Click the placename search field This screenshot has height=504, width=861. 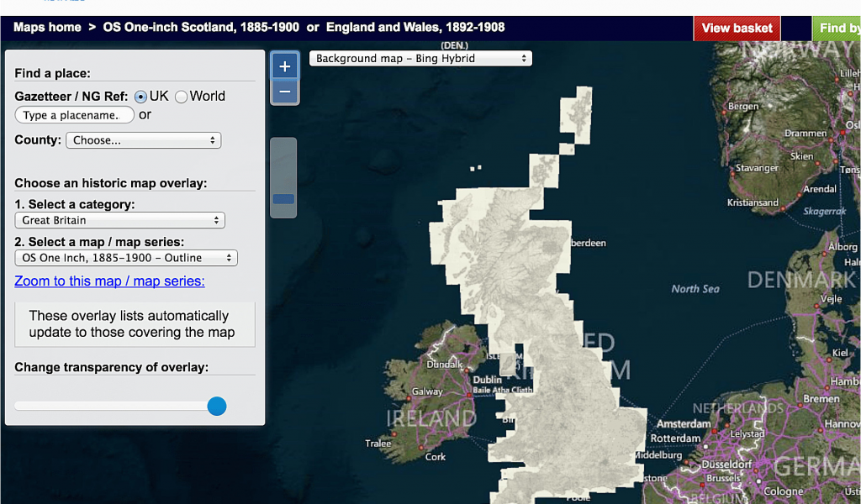[75, 115]
